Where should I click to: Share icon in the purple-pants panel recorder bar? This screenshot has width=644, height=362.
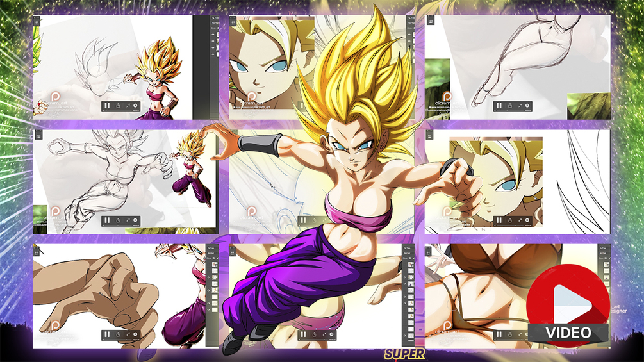314,334
